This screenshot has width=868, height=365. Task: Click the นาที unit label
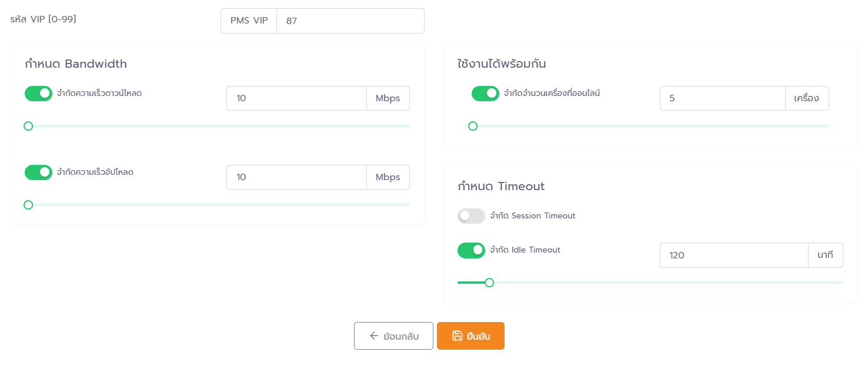[825, 255]
